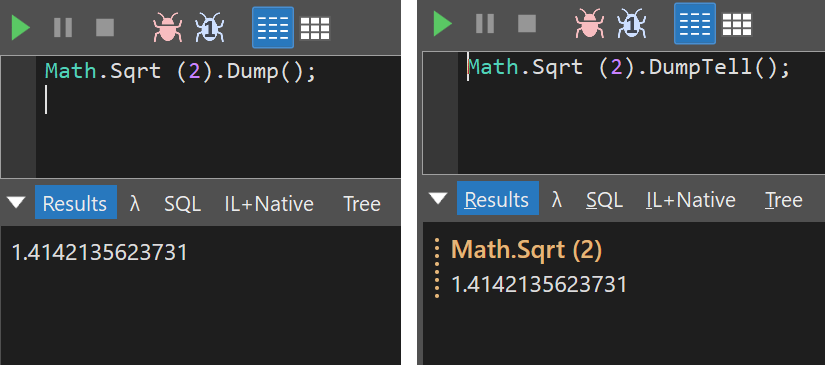This screenshot has width=825, height=366.
Task: Open the Results tab in left panel
Action: (75, 203)
